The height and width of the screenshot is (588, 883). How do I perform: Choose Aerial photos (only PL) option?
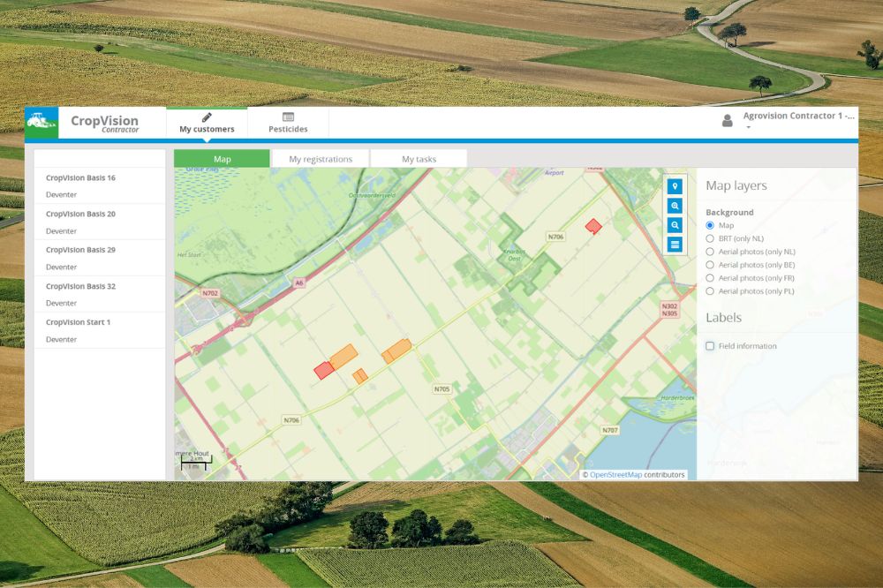point(710,290)
